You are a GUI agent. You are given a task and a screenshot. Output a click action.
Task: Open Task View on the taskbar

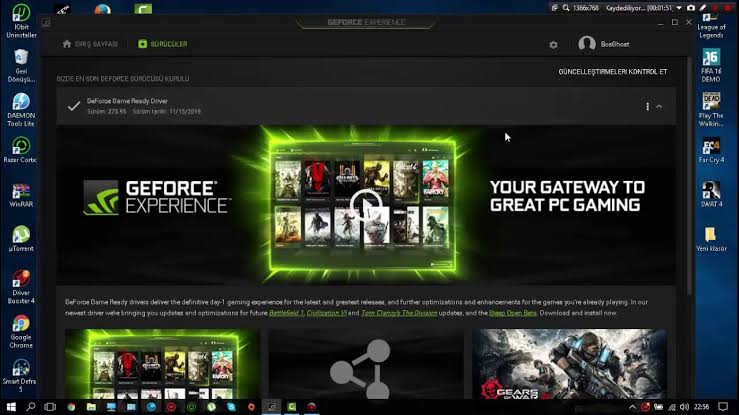pyautogui.click(x=50, y=407)
